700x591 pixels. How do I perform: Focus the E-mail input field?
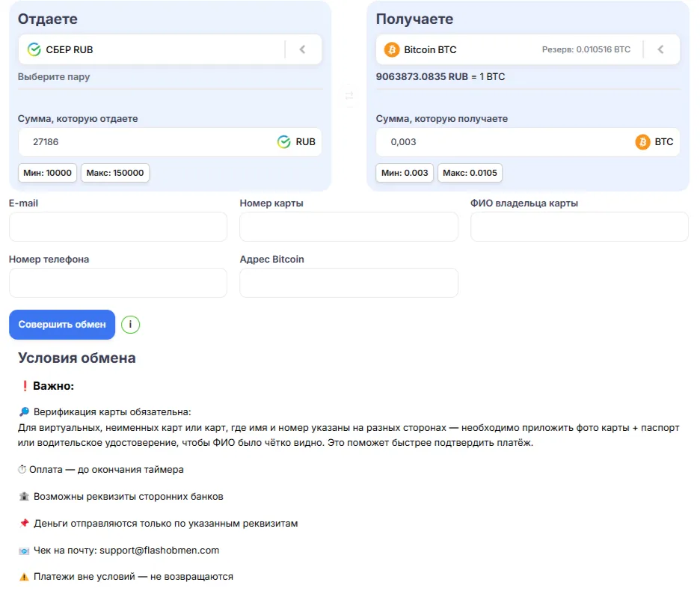(118, 227)
